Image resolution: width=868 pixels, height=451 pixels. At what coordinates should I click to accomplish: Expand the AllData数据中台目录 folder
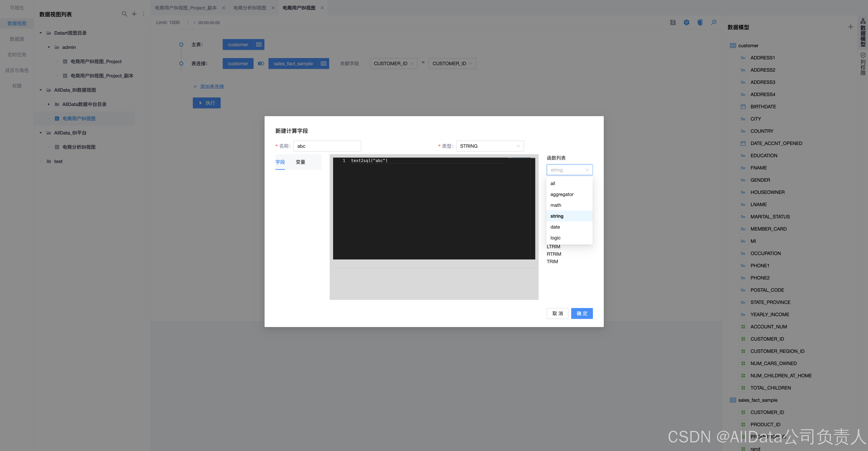tap(49, 104)
